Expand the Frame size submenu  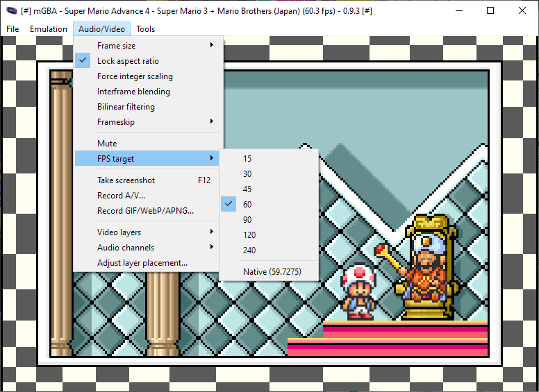click(147, 45)
